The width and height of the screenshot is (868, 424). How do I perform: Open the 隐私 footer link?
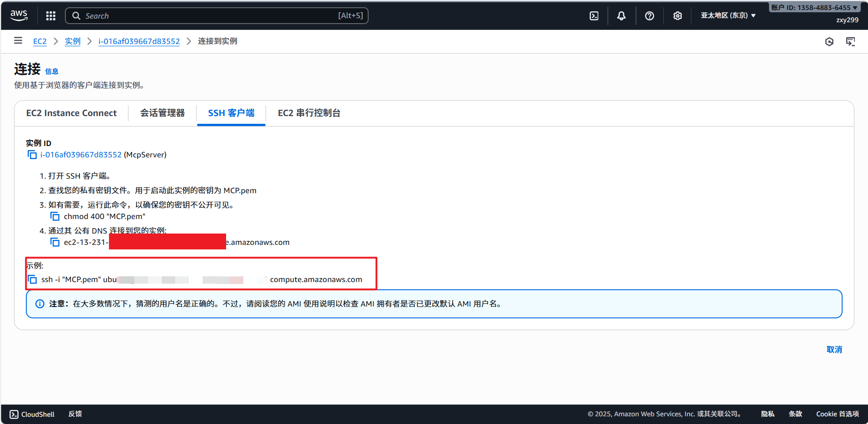768,414
